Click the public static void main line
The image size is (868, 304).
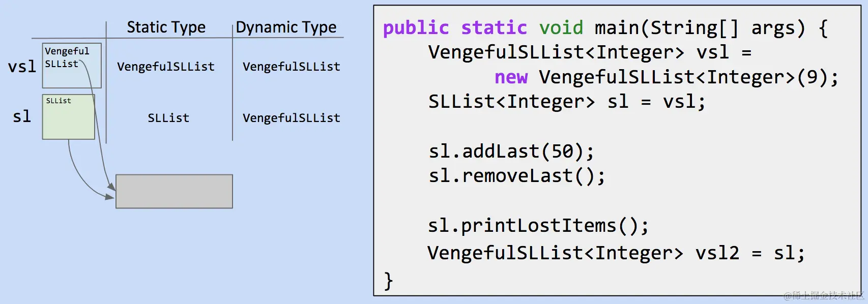605,27
